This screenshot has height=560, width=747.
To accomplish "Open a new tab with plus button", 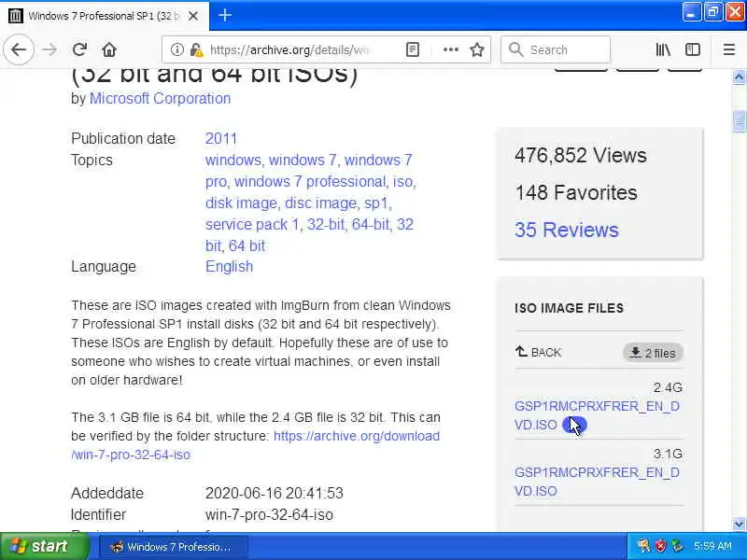I will tap(225, 16).
